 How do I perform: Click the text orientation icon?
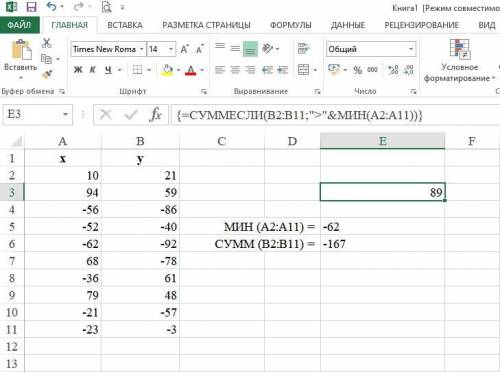(268, 49)
